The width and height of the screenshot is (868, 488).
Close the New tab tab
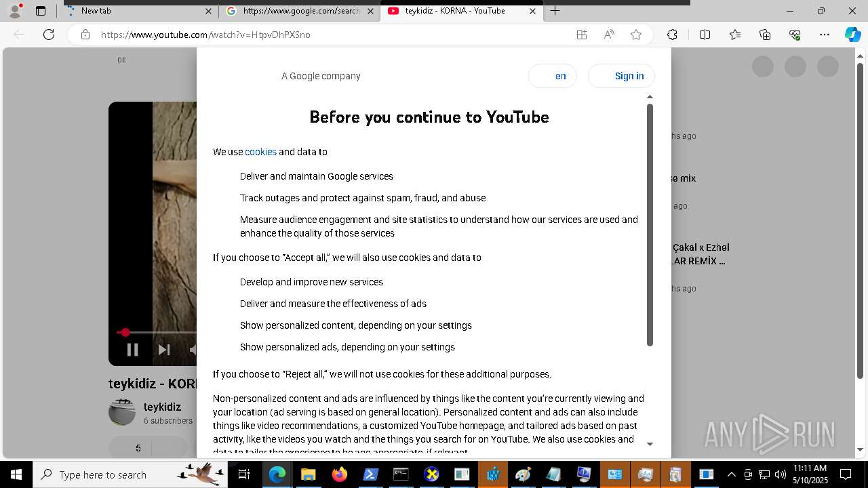[x=209, y=11]
